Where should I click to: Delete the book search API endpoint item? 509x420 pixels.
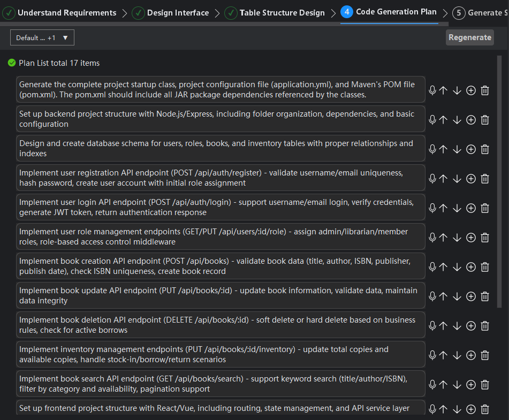coord(485,385)
